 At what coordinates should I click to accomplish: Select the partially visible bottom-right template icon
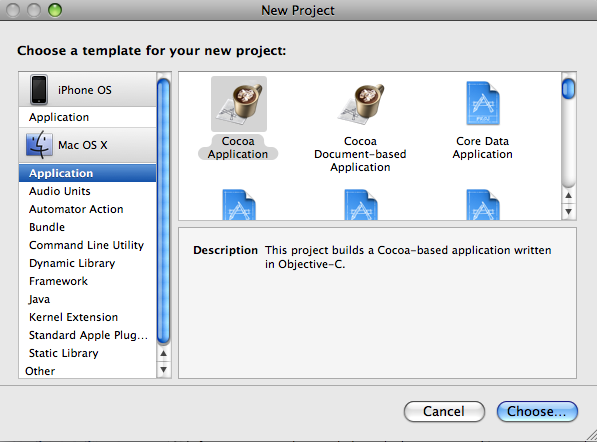tap(483, 204)
